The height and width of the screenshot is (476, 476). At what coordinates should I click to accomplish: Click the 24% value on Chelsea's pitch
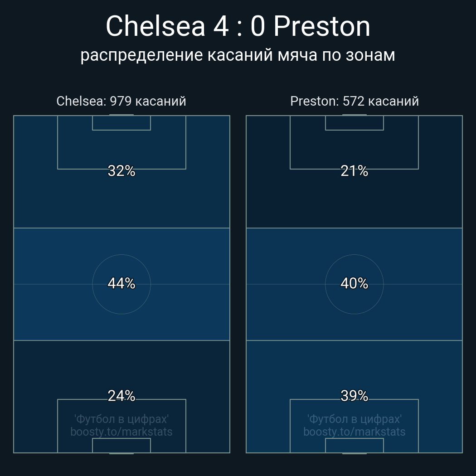121,396
